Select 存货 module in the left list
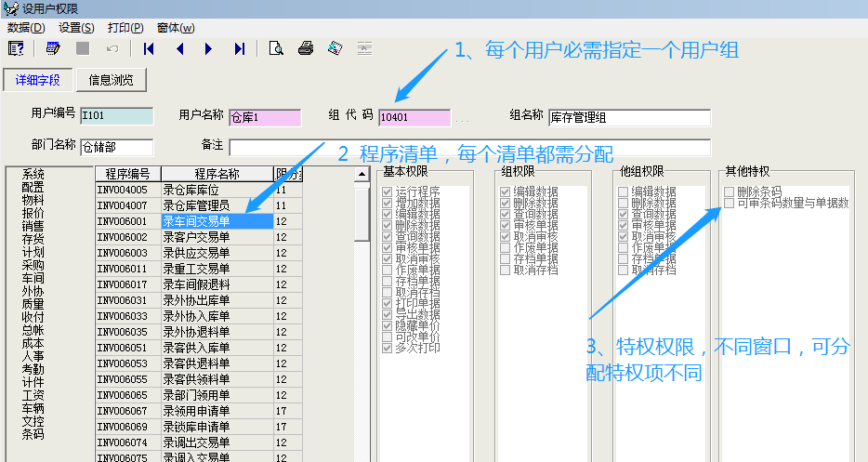Viewport: 868px width, 462px height. (33, 238)
